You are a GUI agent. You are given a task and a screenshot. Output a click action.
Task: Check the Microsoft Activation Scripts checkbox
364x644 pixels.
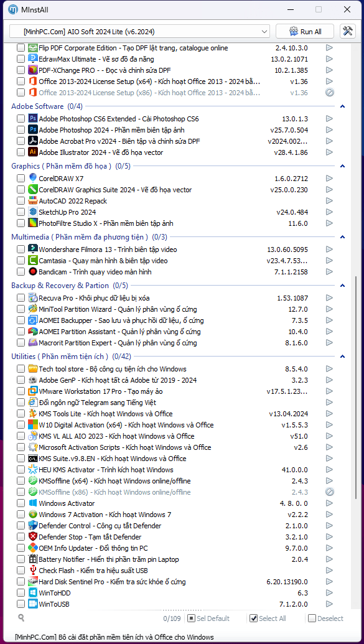tap(21, 447)
